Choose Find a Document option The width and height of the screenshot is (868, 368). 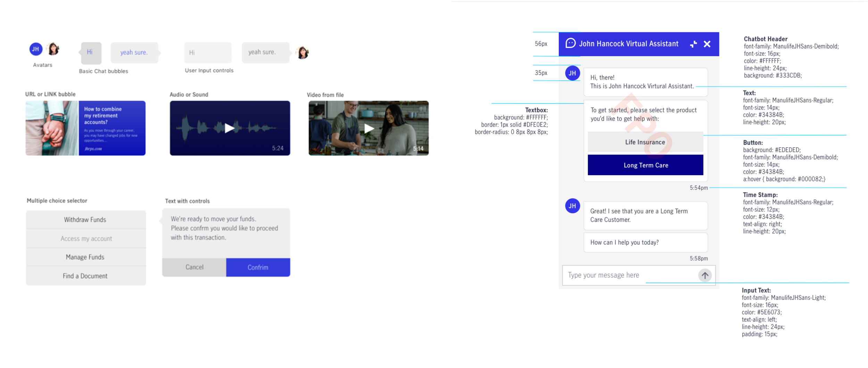click(x=85, y=276)
